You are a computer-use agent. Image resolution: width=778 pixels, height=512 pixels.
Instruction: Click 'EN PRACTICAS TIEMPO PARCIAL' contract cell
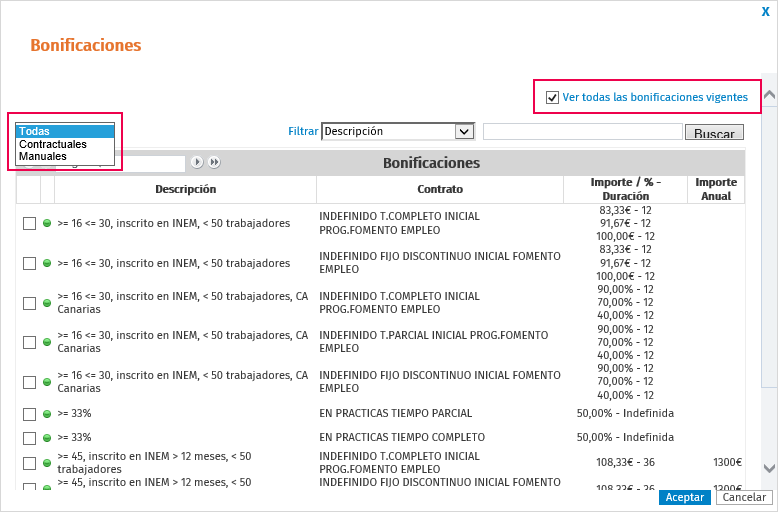tap(395, 413)
